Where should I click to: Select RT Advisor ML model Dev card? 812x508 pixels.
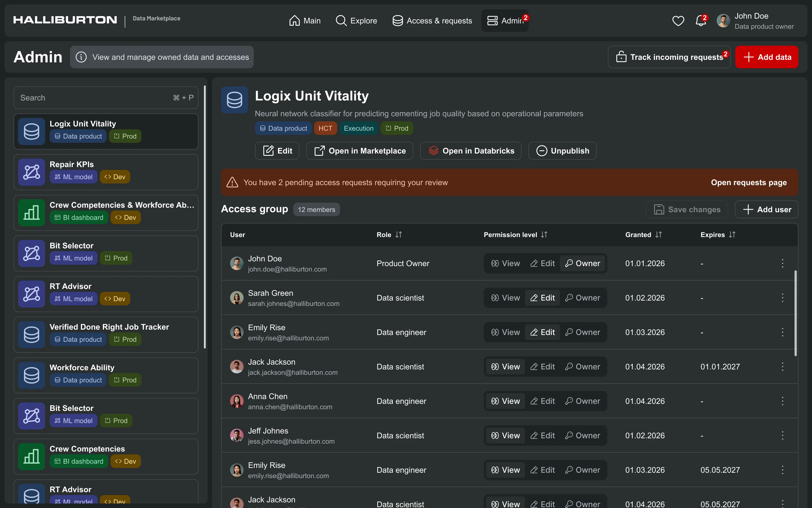point(106,294)
